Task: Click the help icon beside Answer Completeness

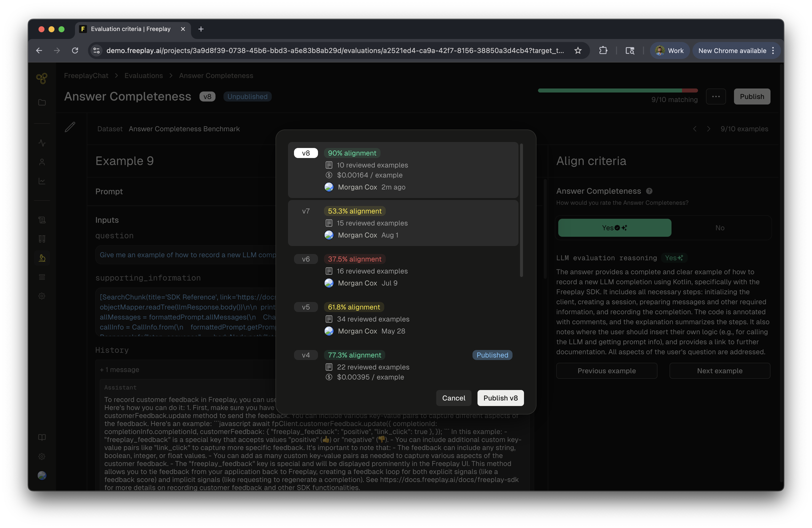Action: coord(649,191)
